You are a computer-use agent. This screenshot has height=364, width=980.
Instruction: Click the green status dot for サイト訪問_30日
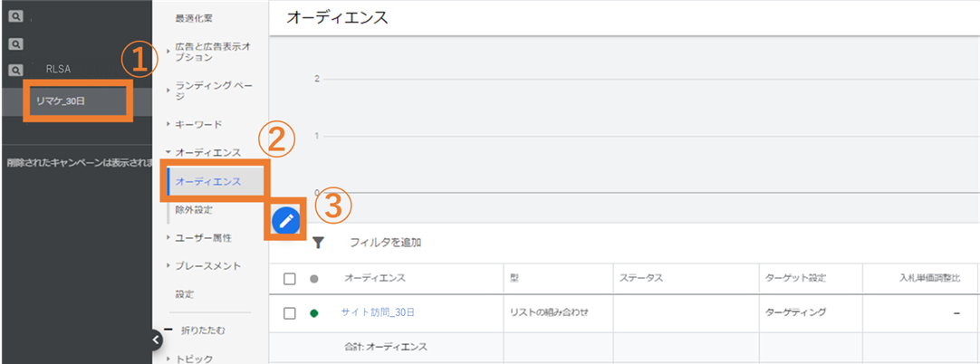click(x=313, y=313)
